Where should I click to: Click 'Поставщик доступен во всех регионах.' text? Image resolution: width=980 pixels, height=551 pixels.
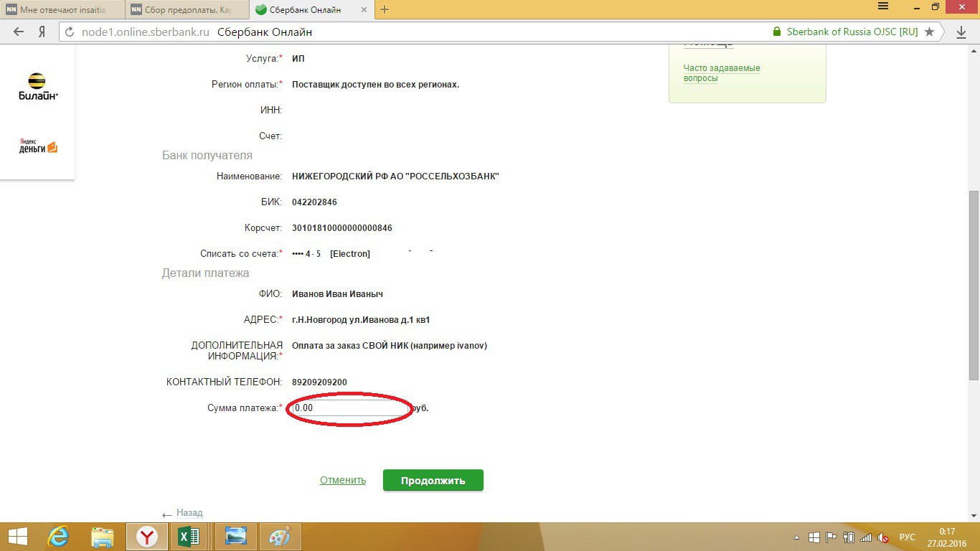pos(375,85)
